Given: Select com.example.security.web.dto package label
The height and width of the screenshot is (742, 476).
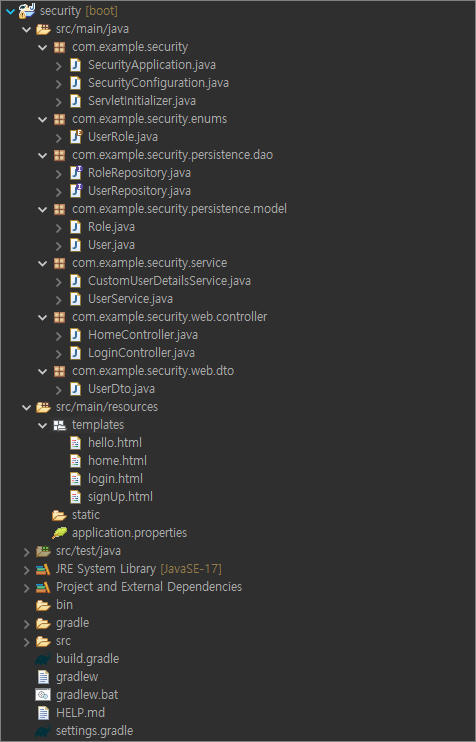Looking at the screenshot, I should [x=153, y=371].
